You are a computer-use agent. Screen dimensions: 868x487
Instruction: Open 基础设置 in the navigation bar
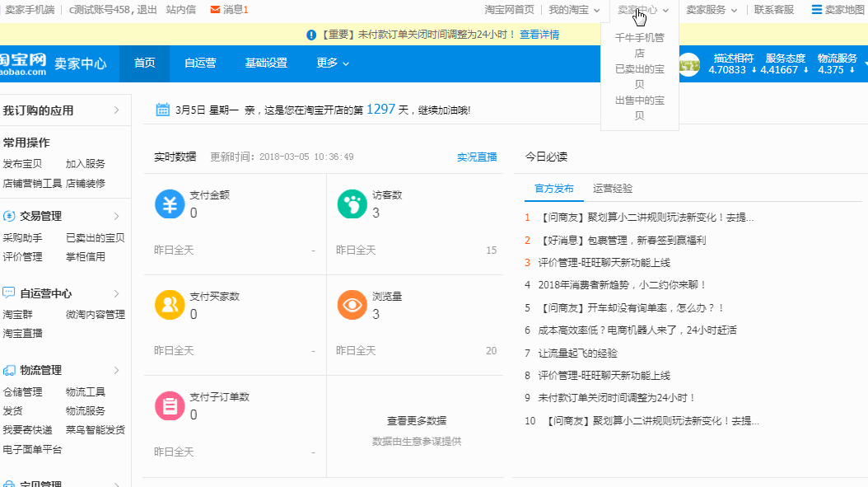point(266,63)
